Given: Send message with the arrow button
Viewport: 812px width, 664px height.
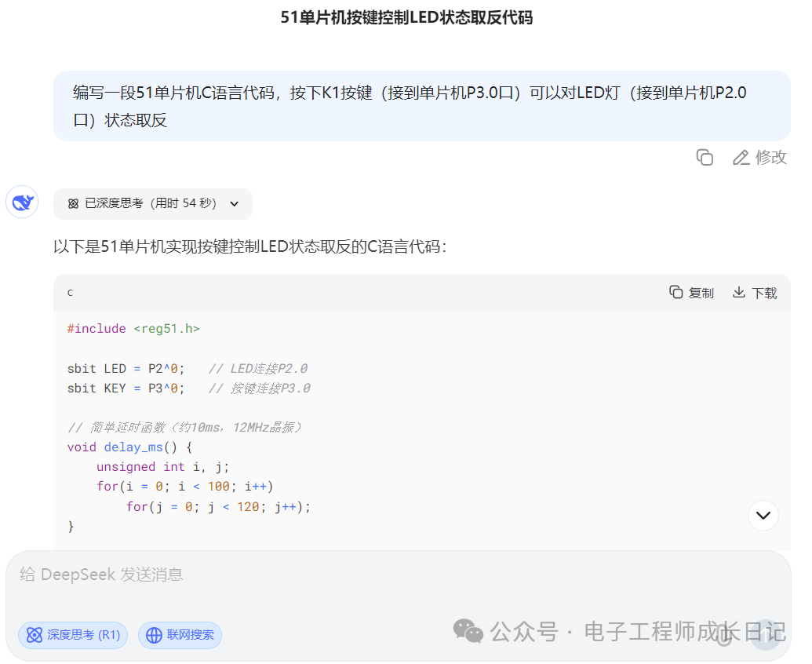Looking at the screenshot, I should (766, 636).
